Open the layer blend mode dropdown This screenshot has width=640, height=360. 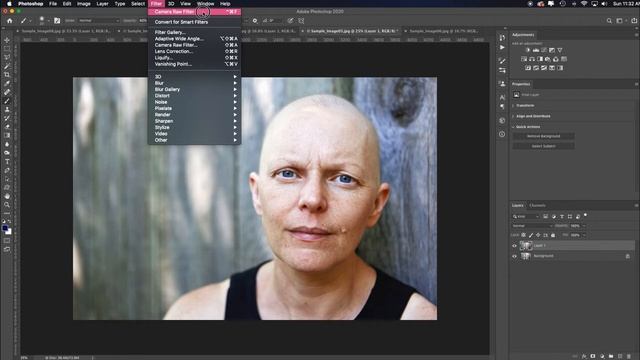(x=532, y=226)
